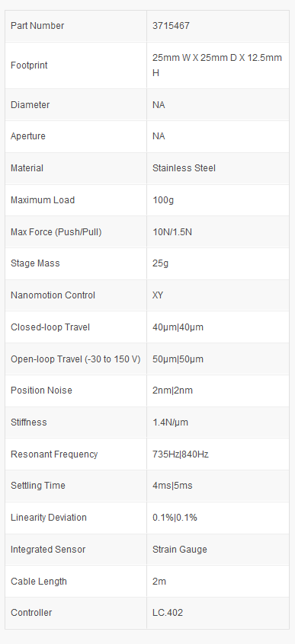Select the Position Noise 2nm|2nm value
This screenshot has height=644, width=295.
(172, 391)
